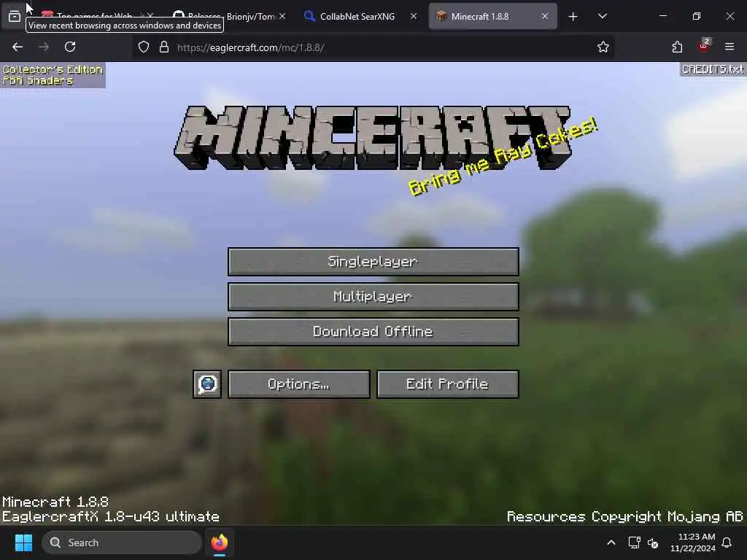This screenshot has width=747, height=560.
Task: Open the Options menu
Action: [x=298, y=384]
